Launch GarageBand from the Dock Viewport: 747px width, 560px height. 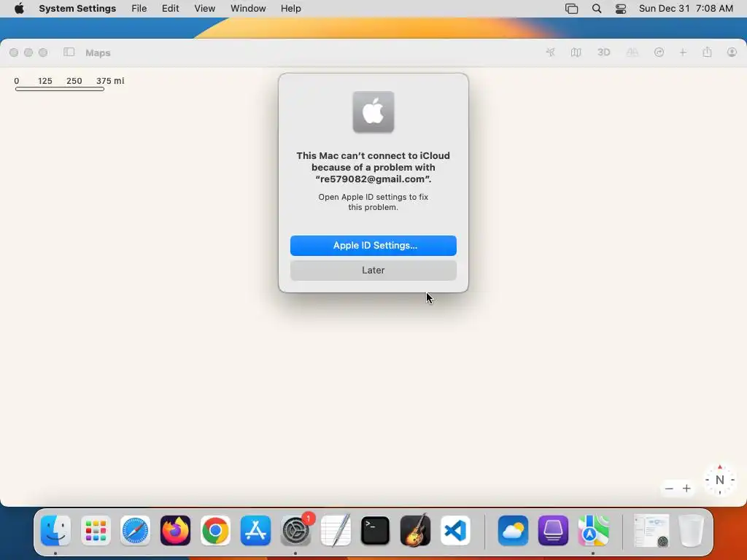click(415, 531)
